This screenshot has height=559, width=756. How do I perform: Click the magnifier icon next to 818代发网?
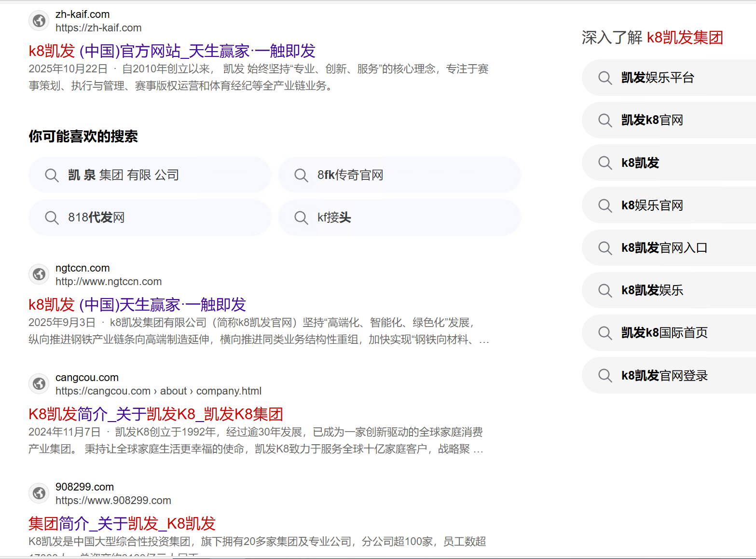tap(52, 218)
